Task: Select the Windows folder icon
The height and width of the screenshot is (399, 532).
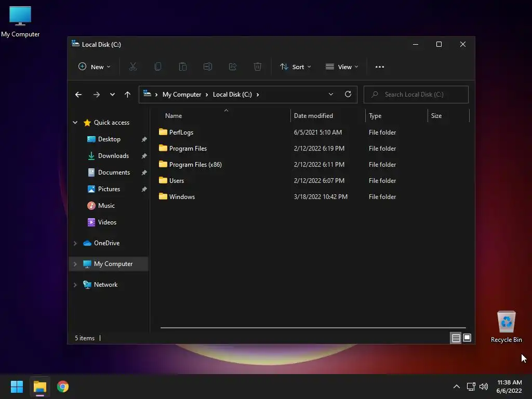Action: [x=163, y=196]
